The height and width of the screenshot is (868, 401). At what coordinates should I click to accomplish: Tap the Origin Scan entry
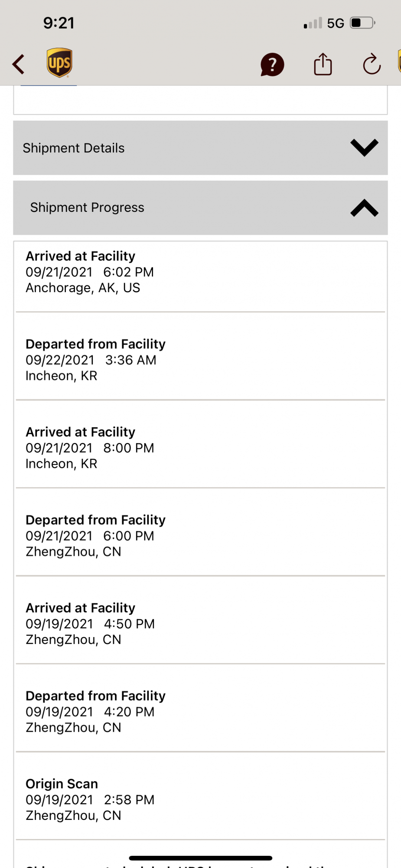200,799
